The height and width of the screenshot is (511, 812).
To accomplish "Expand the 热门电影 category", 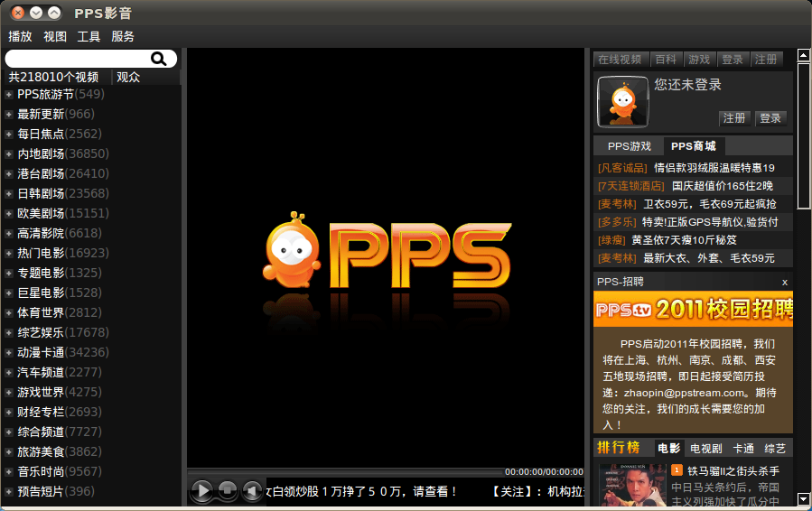I will tap(9, 253).
